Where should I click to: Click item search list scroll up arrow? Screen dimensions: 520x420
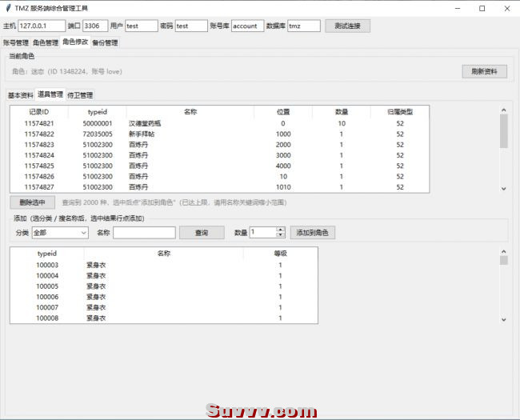504,252
